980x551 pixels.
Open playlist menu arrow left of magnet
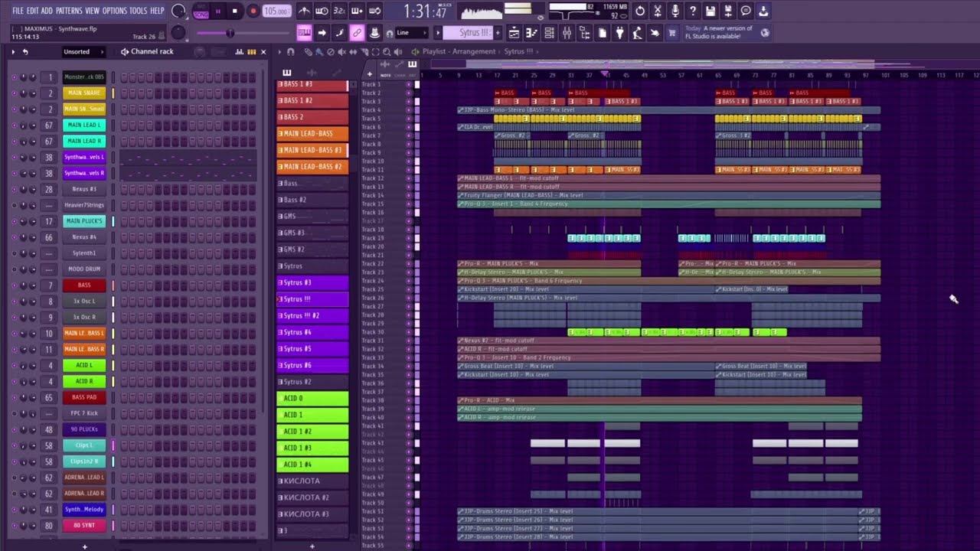pos(279,52)
